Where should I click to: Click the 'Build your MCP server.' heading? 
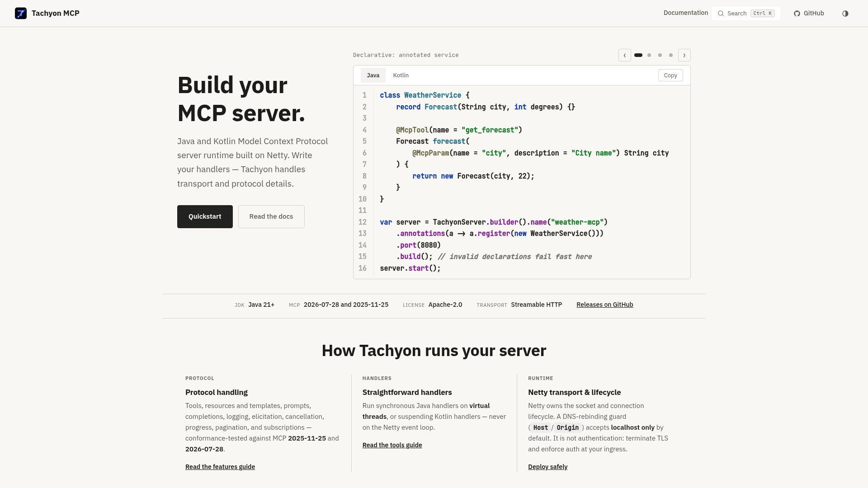[x=241, y=99]
